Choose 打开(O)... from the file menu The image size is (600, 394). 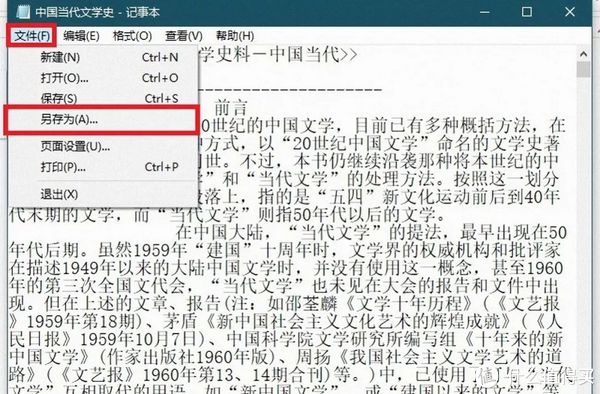click(103, 78)
